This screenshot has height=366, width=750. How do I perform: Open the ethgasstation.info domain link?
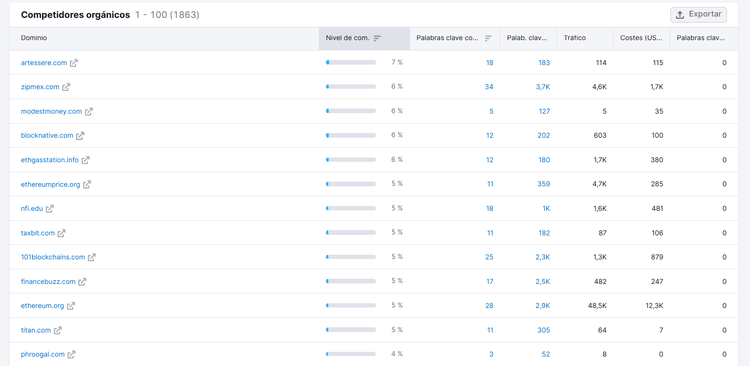point(50,160)
